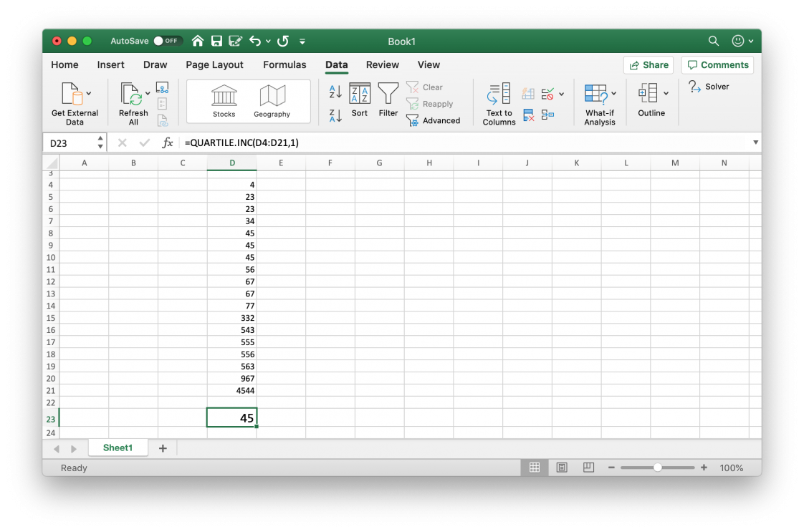Select the Geography data type
Viewport: 804px width, 532px height.
[x=271, y=100]
